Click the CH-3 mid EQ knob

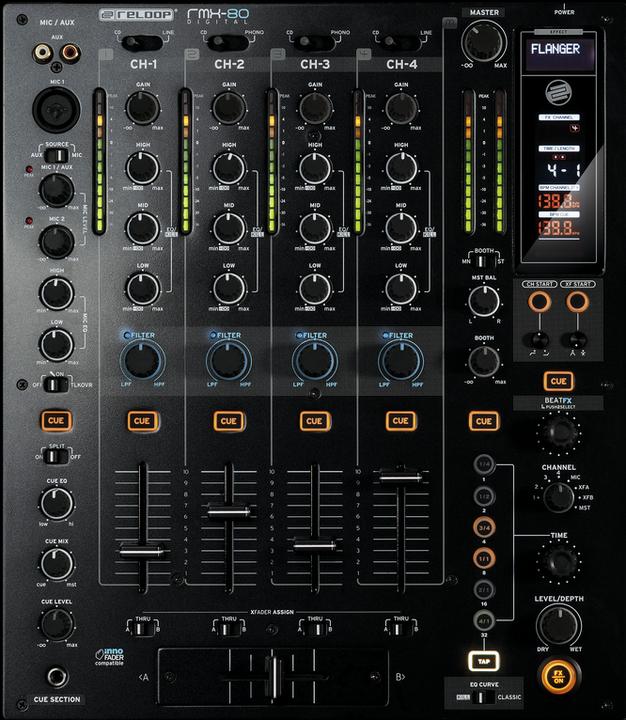point(315,229)
